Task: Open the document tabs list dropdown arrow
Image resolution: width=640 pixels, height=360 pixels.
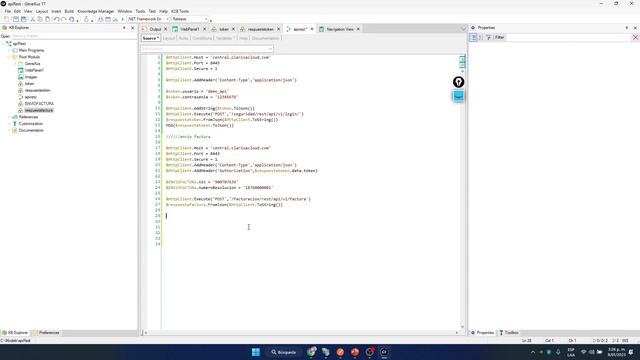Action: 463,29
